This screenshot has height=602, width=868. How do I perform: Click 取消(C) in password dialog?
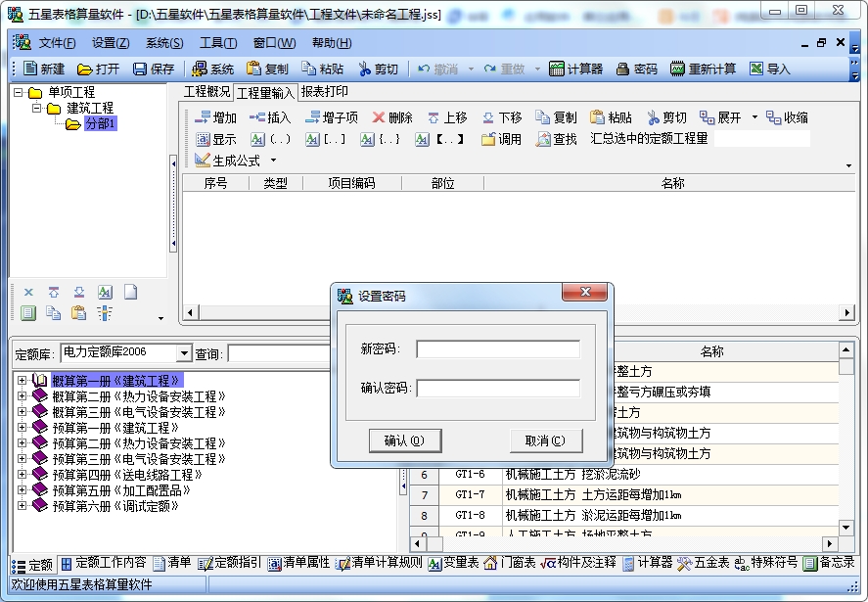[x=545, y=440]
